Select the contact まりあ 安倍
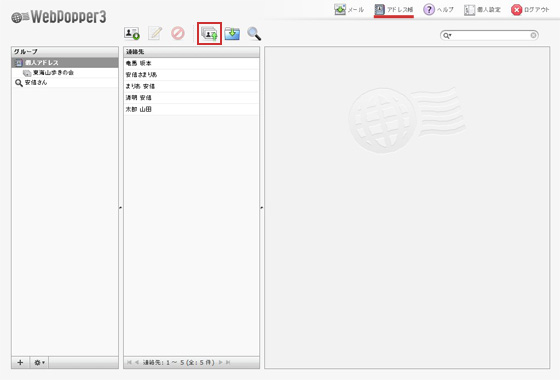 (x=191, y=86)
